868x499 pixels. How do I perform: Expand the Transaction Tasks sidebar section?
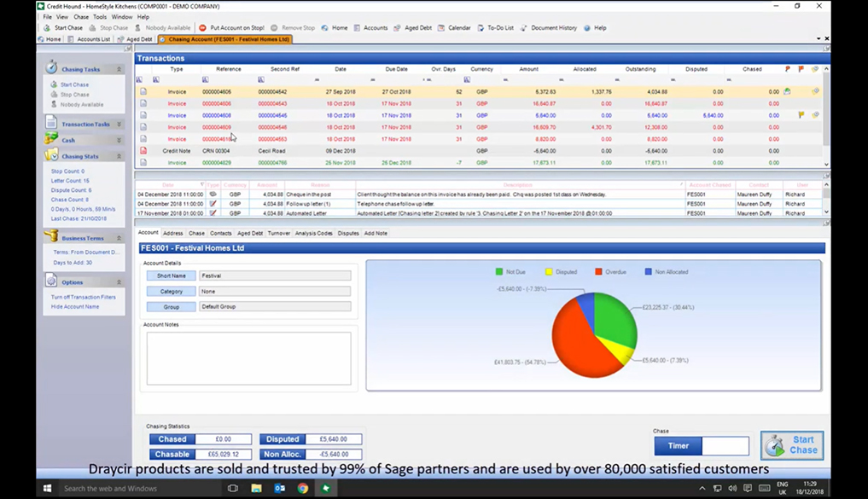click(x=119, y=124)
